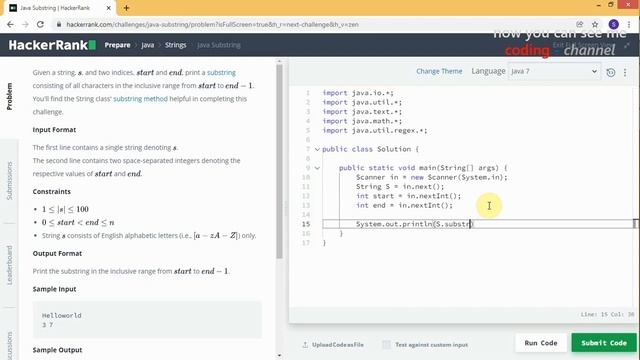640x360 pixels.
Task: Enable Test against custom input checkbox
Action: pos(386,345)
